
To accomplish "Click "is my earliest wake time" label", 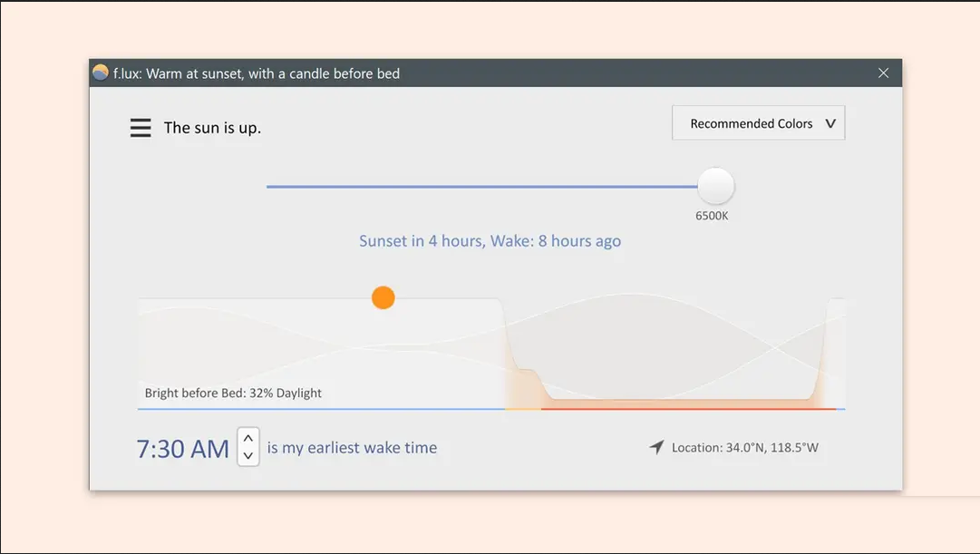I will point(352,448).
